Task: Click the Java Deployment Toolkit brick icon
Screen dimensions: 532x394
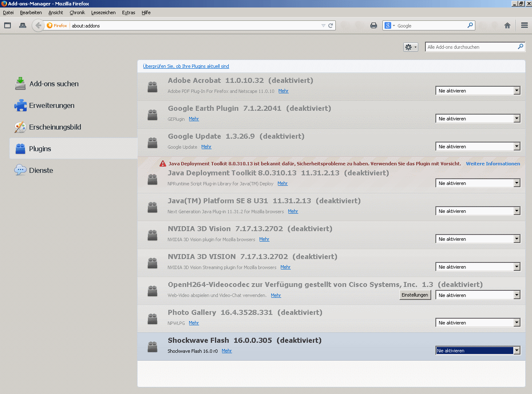Action: tap(152, 179)
